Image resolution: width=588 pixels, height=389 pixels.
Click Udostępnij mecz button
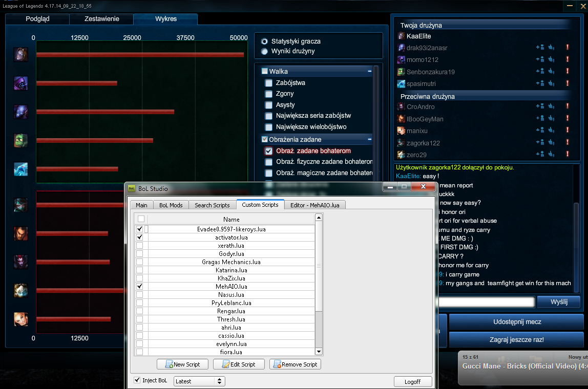point(517,322)
